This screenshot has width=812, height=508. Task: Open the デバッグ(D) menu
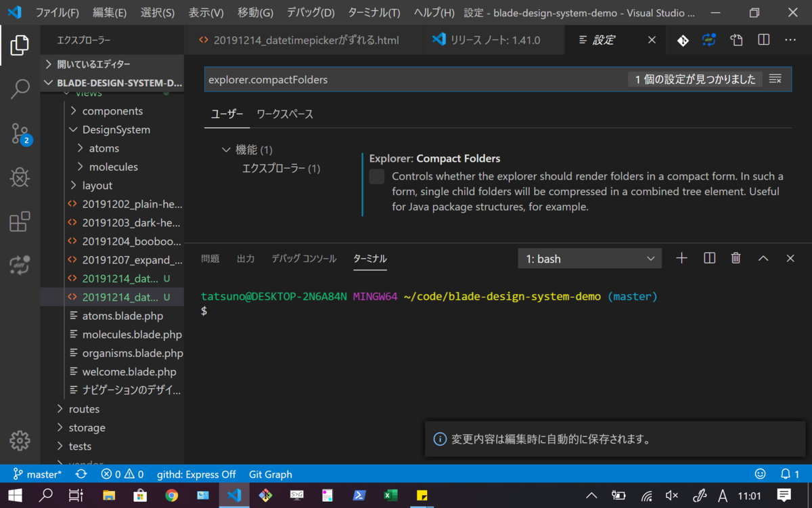311,12
